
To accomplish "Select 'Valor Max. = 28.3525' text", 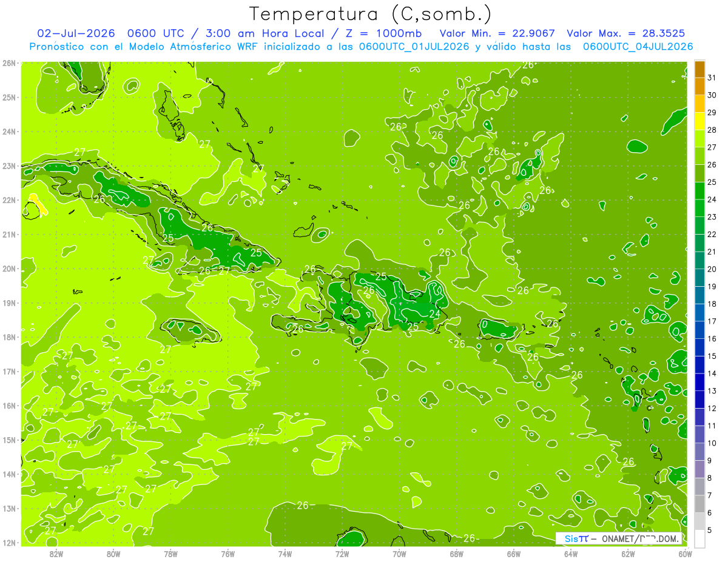I will point(627,33).
